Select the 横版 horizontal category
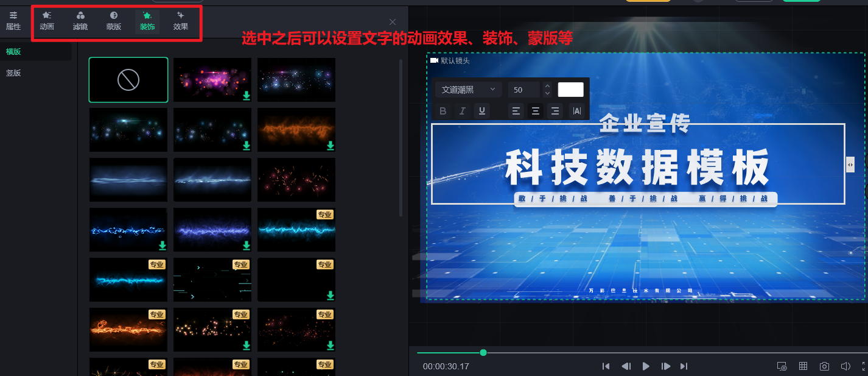 tap(14, 52)
